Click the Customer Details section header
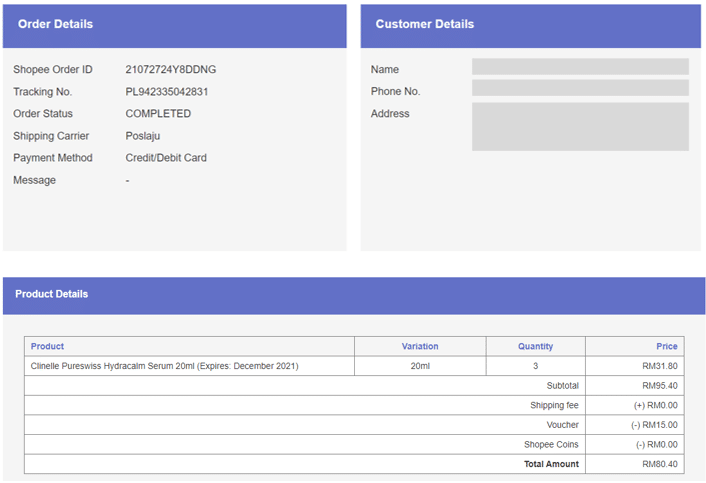Screen dimensions: 706x483 click(x=424, y=24)
